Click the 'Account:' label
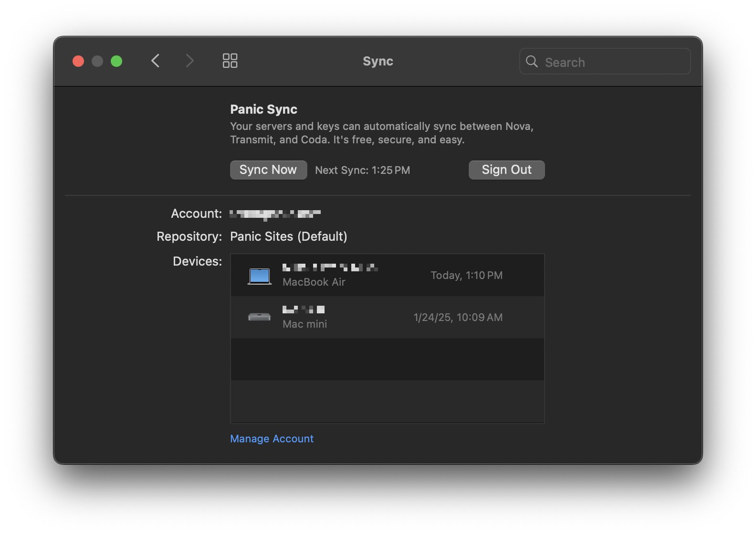Viewport: 756px width, 535px height. [x=197, y=214]
